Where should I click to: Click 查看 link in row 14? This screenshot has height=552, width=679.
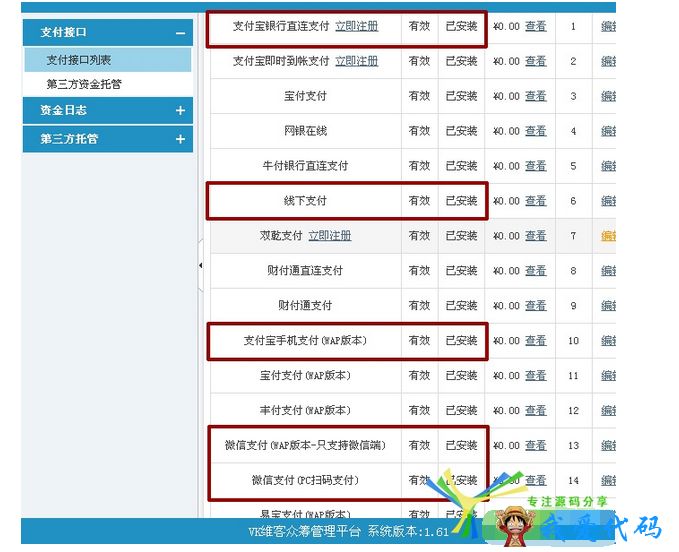pos(536,480)
